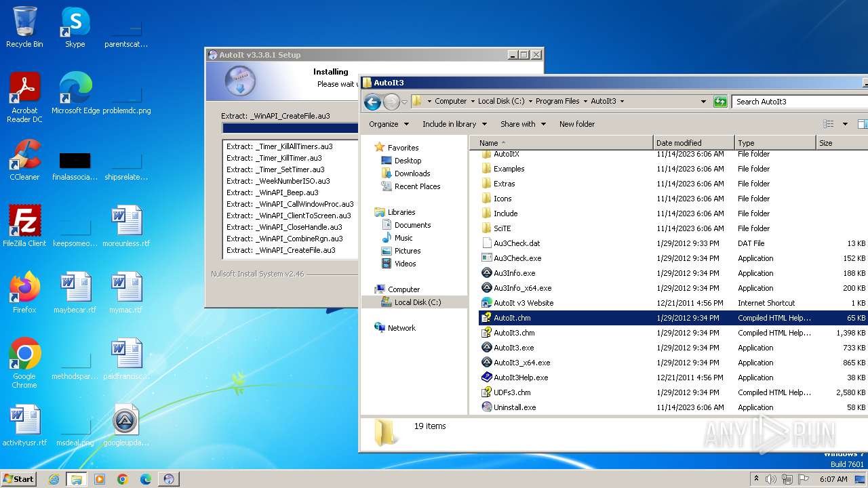Select the Examples folder row
868x488 pixels.
point(672,169)
